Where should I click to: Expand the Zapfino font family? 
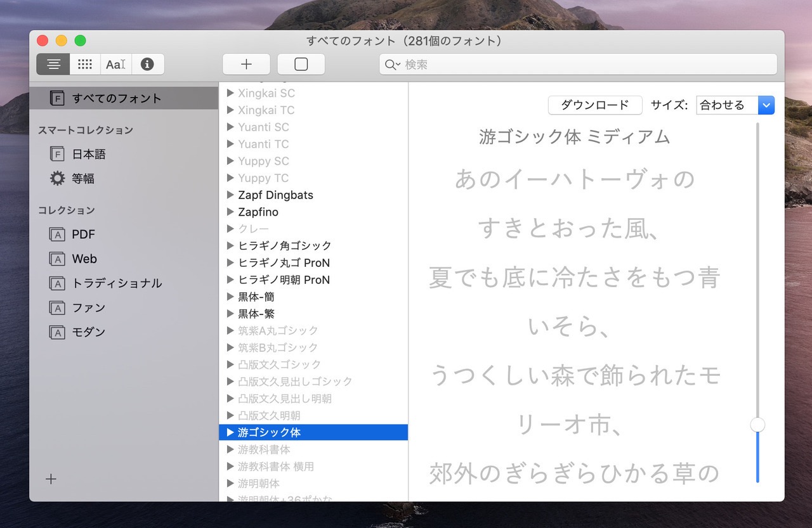click(x=231, y=212)
